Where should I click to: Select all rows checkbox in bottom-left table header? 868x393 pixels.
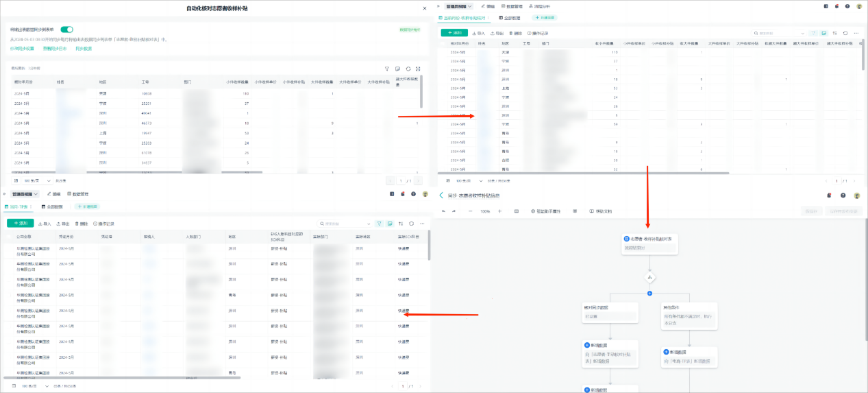[9, 237]
